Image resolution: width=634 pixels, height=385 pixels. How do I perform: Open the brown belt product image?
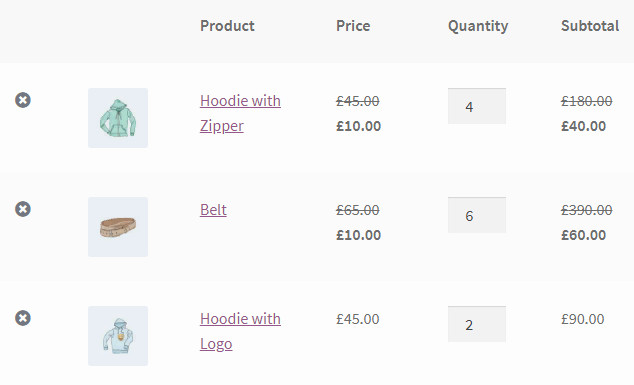click(118, 227)
